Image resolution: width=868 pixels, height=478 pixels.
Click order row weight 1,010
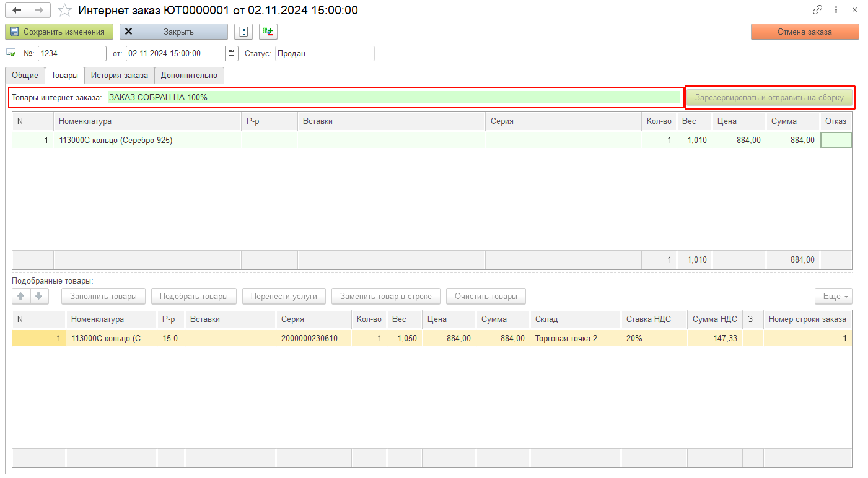pos(694,141)
